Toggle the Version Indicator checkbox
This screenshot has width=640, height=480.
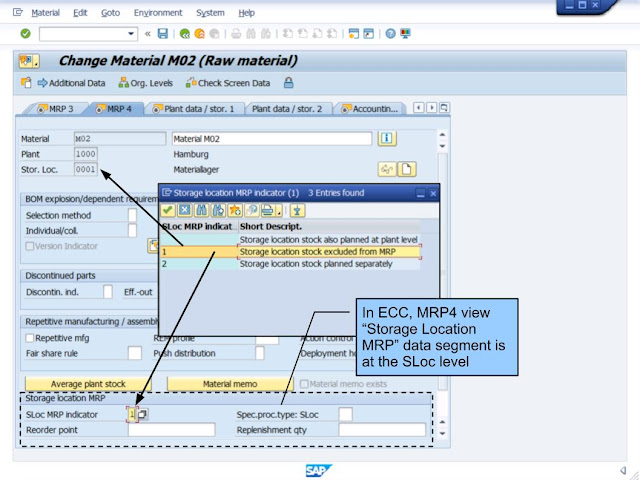[x=29, y=246]
